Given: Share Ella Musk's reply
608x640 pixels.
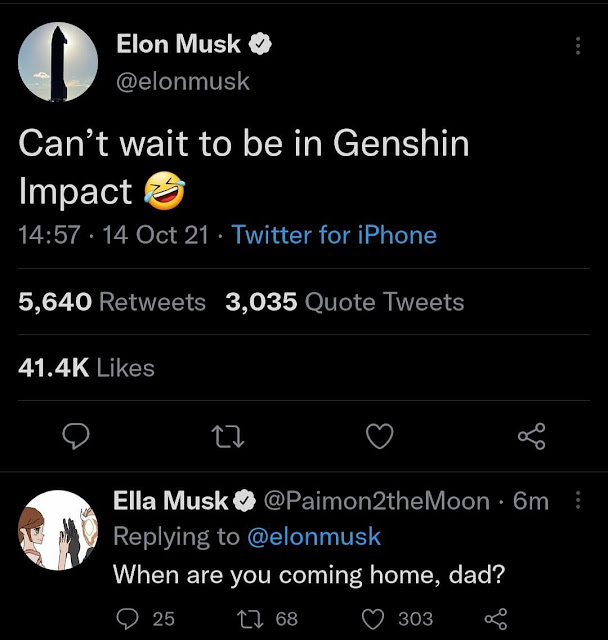Looking at the screenshot, I should pyautogui.click(x=496, y=619).
